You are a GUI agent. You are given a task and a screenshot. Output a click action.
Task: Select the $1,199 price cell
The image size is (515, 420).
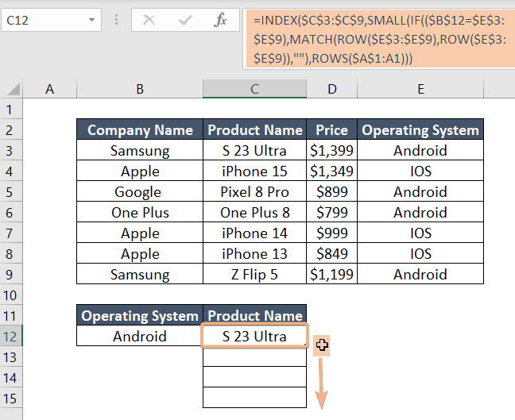[x=331, y=275]
